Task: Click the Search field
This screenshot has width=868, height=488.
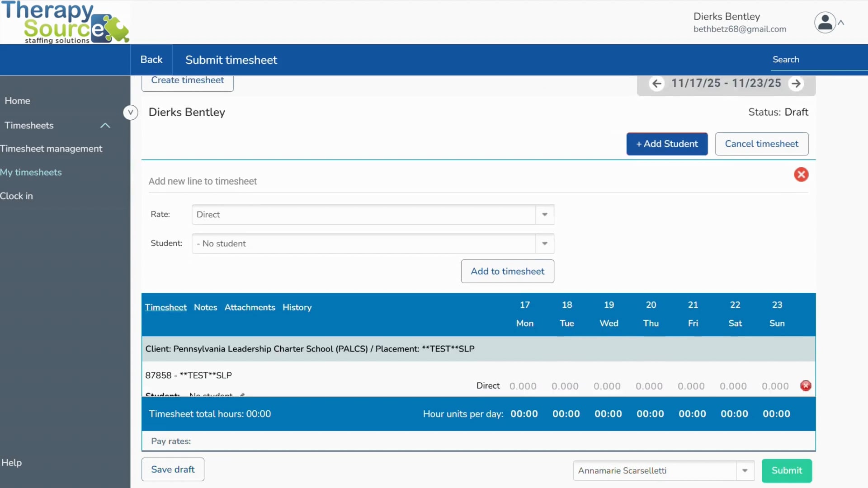Action: click(x=819, y=60)
